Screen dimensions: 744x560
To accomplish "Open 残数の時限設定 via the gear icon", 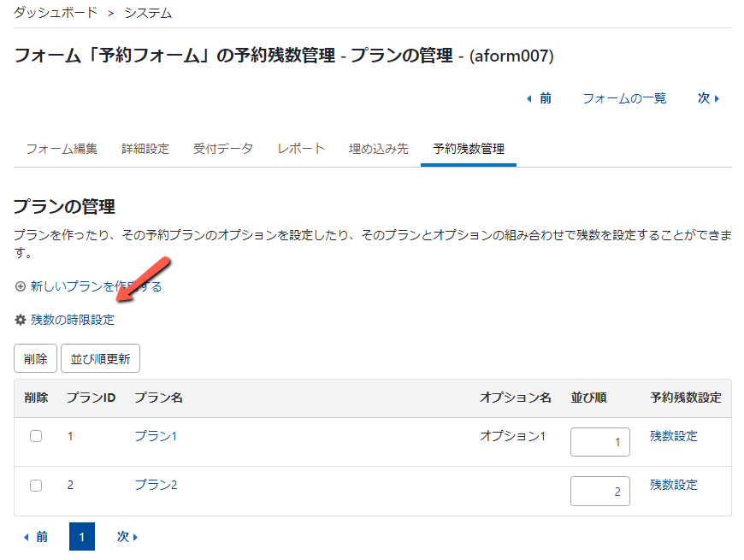I will [21, 318].
